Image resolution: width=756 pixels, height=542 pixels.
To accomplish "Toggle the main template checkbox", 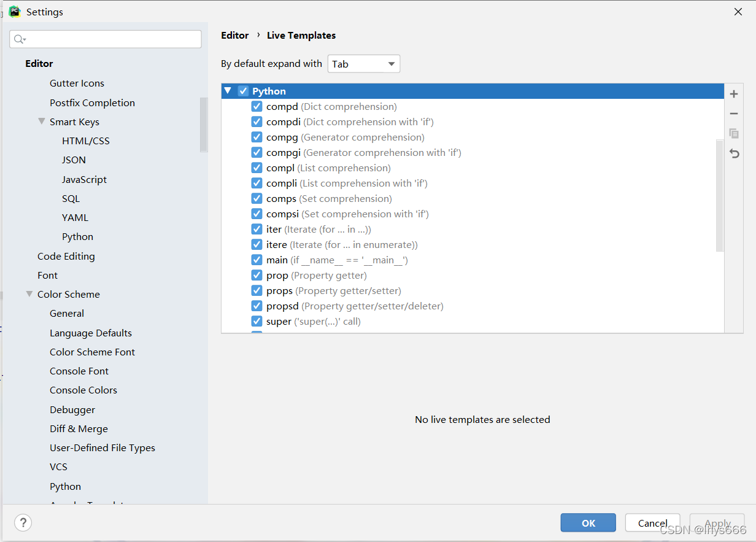I will click(x=257, y=260).
